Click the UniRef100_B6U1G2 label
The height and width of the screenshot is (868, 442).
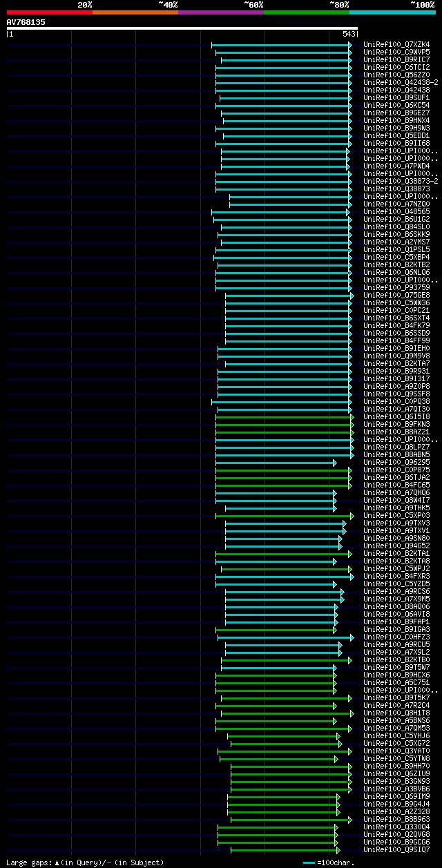coord(396,219)
